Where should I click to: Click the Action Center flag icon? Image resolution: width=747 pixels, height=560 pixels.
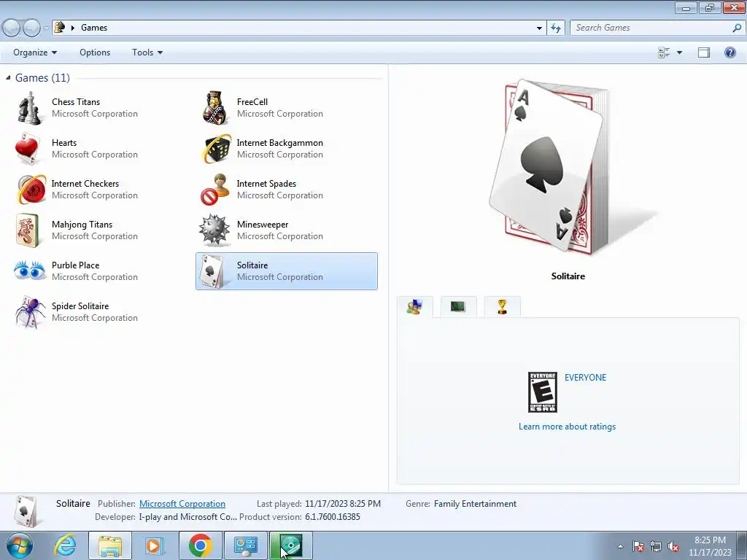pos(638,546)
